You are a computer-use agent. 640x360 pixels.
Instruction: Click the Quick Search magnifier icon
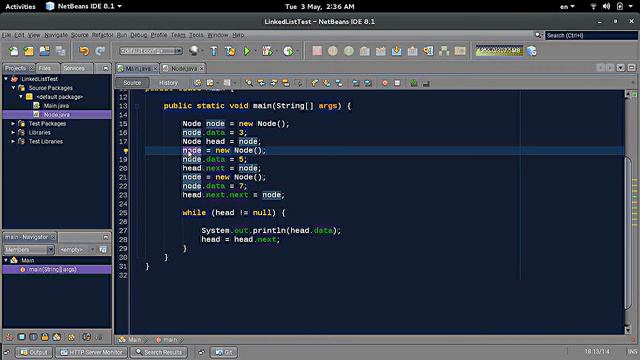[539, 36]
